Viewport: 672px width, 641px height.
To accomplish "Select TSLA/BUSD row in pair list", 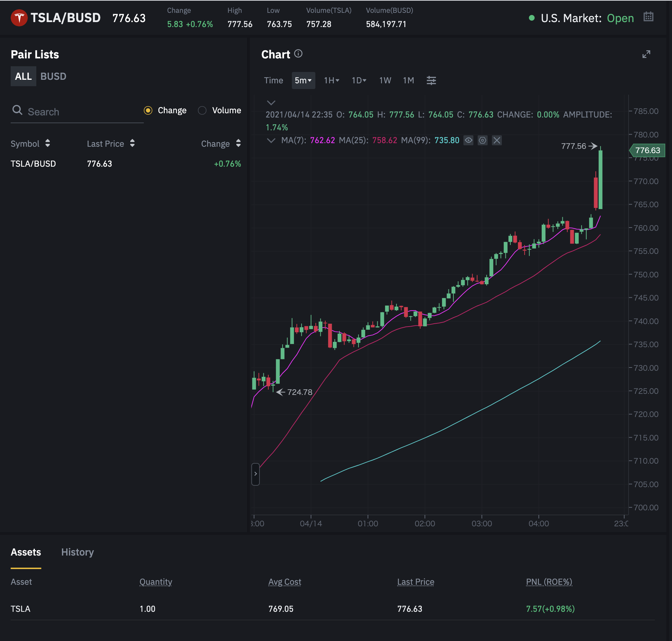I will pos(126,164).
